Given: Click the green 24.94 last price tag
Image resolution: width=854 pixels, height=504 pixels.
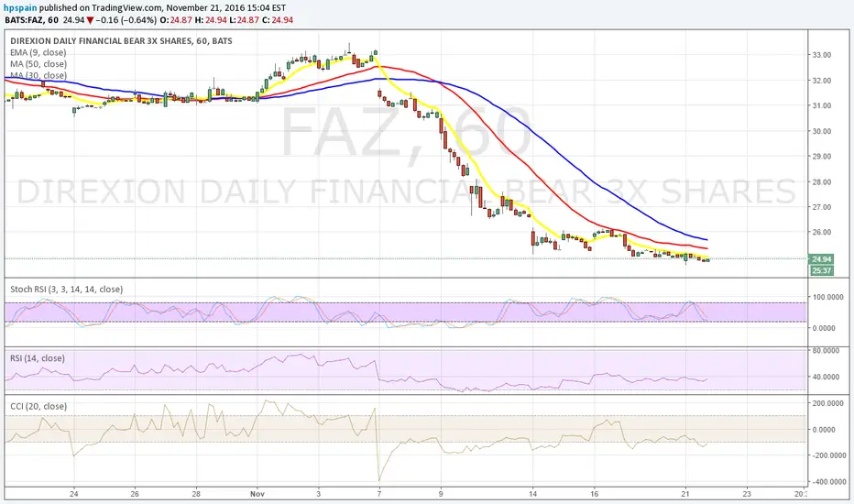Looking at the screenshot, I should point(821,259).
